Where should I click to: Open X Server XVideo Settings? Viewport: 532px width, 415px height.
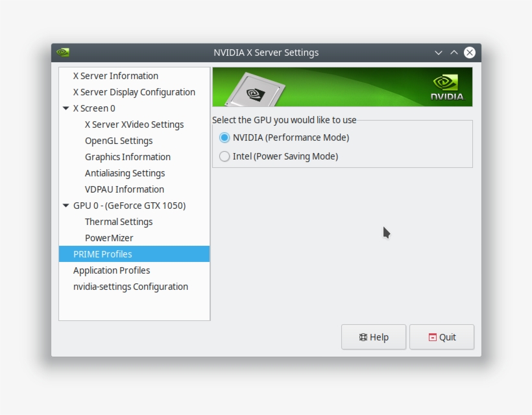[134, 124]
